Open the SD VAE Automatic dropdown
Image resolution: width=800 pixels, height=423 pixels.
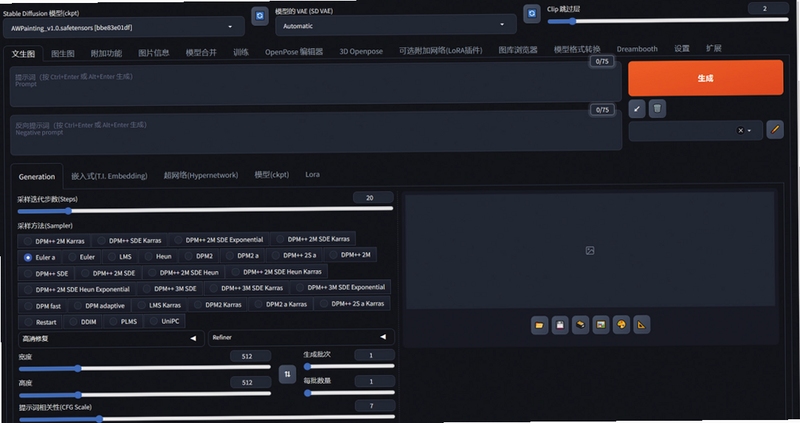[395, 26]
